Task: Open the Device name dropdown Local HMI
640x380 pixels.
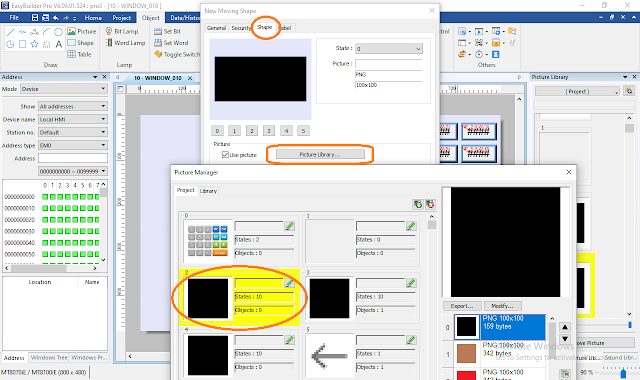Action: [x=73, y=119]
